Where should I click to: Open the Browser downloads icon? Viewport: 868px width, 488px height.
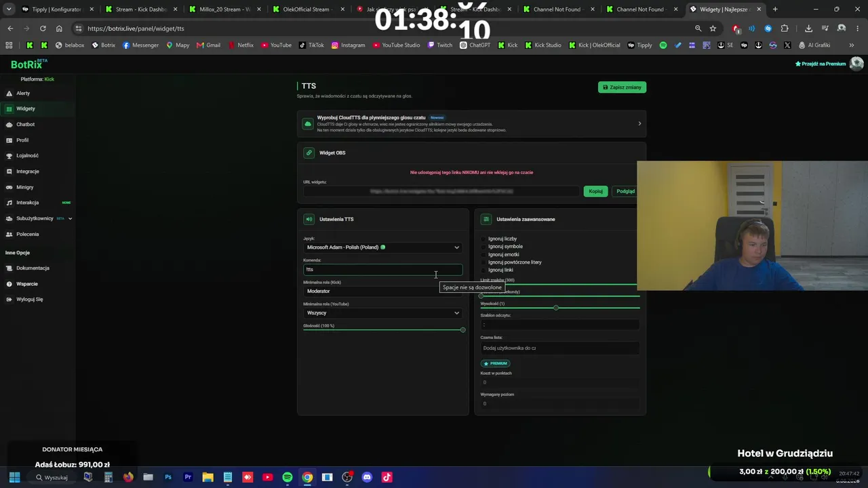(x=808, y=28)
